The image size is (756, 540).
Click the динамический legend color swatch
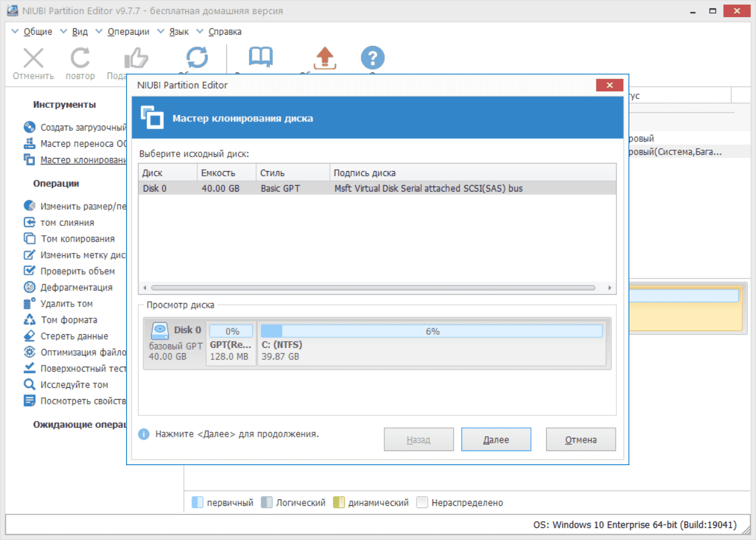coord(339,503)
